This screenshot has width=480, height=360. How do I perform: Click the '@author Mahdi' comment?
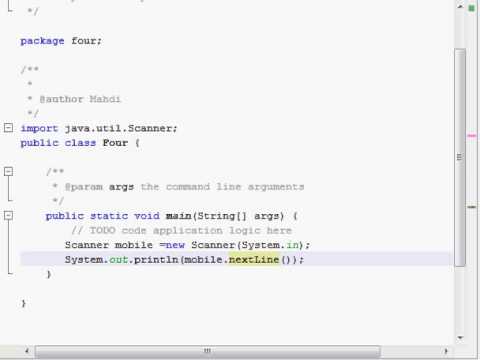80,99
